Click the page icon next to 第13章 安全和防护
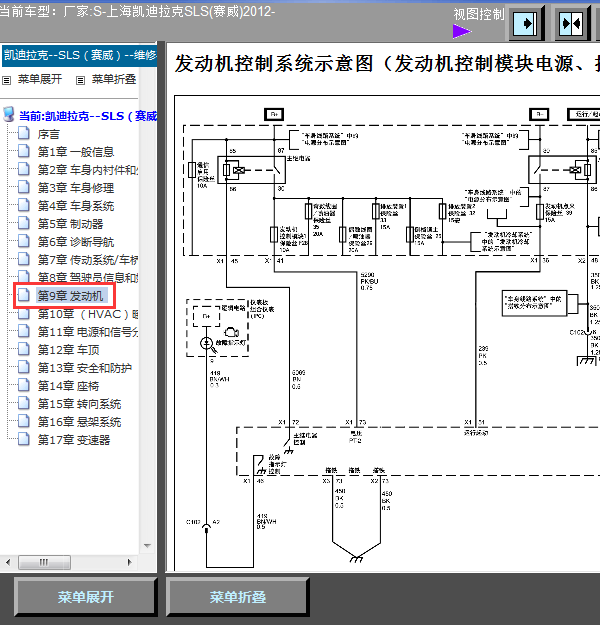Image resolution: width=600 pixels, height=625 pixels. point(24,367)
